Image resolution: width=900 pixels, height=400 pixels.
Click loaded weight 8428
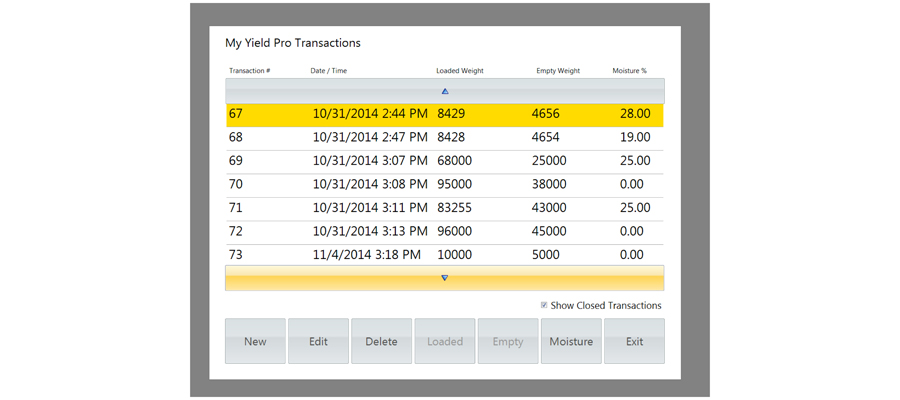click(x=451, y=137)
